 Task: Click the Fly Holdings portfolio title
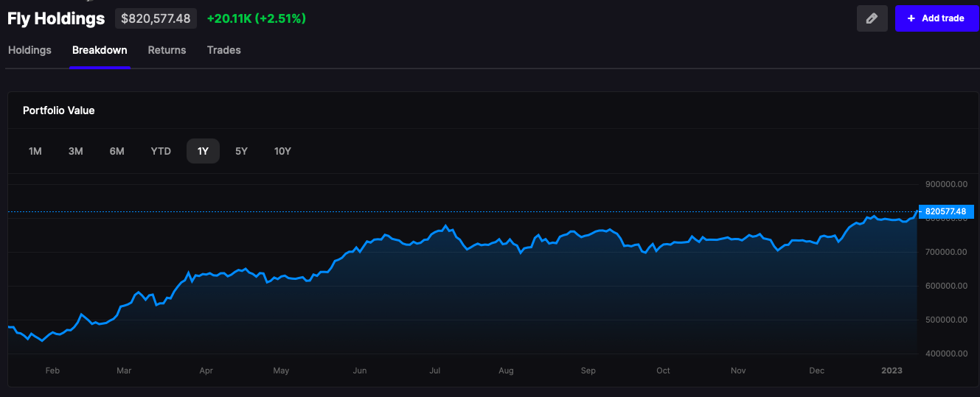[56, 18]
